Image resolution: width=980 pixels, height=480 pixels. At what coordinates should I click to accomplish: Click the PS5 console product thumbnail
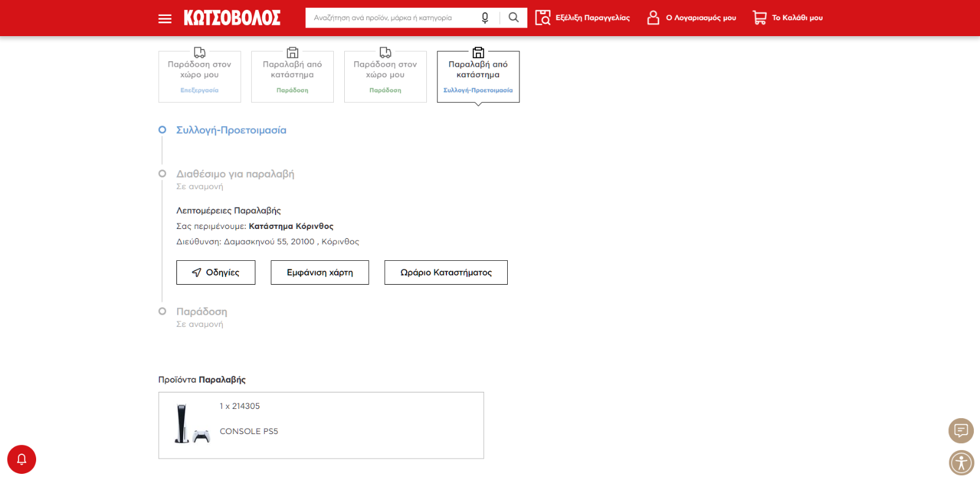click(192, 424)
